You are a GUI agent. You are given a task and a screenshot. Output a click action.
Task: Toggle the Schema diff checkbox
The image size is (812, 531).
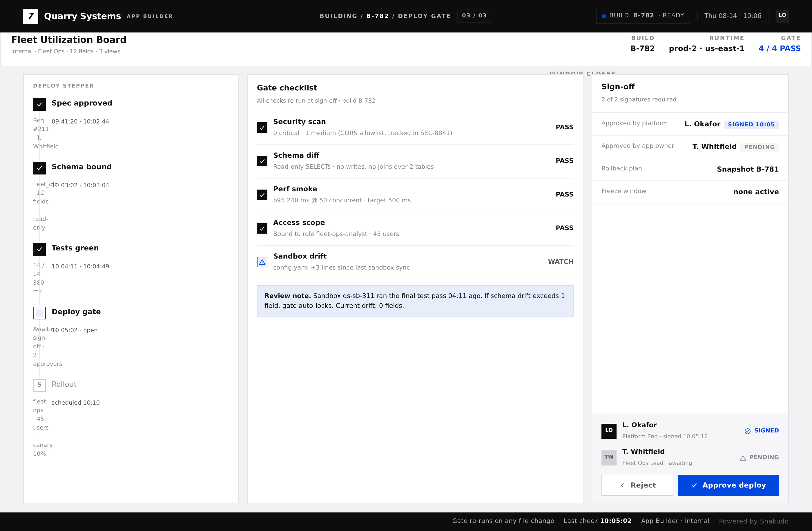click(x=262, y=161)
